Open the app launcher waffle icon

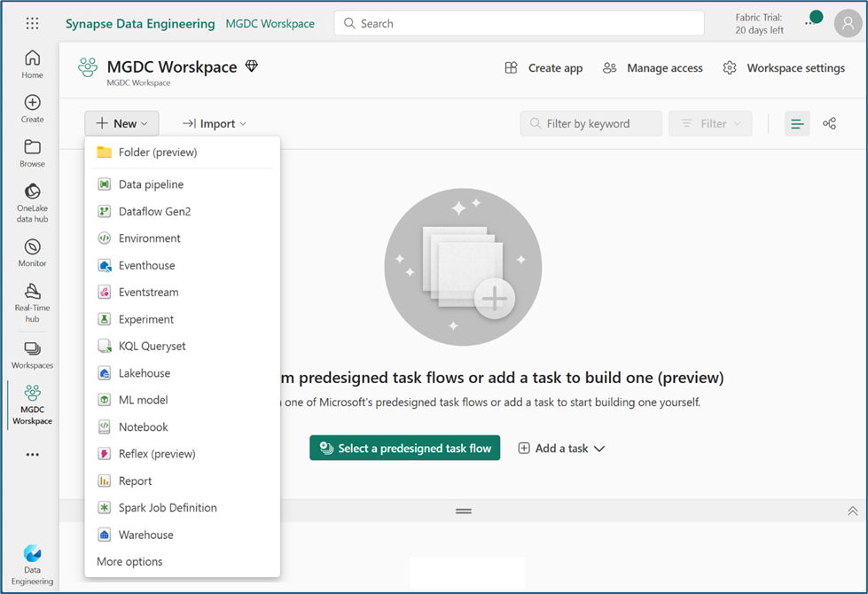[32, 23]
